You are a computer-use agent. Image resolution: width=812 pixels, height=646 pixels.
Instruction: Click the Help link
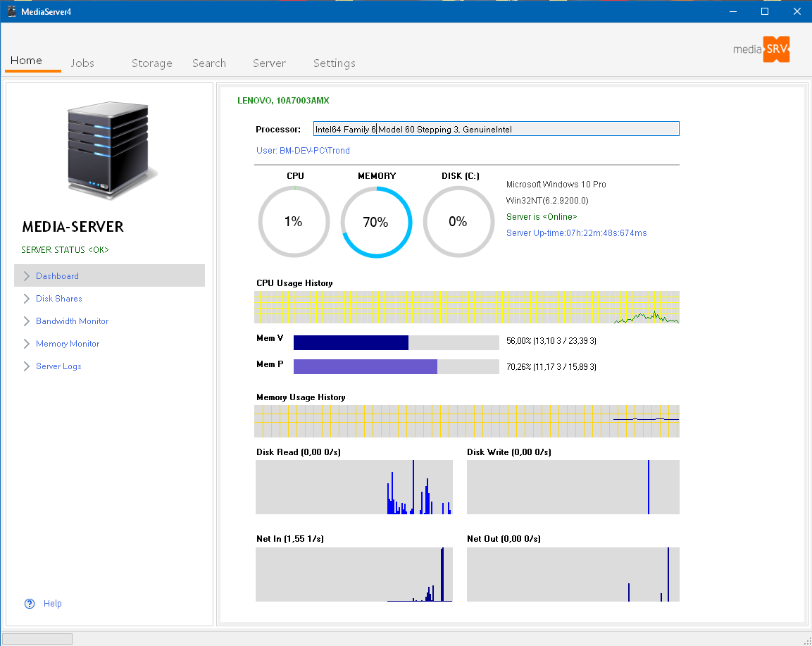point(53,603)
